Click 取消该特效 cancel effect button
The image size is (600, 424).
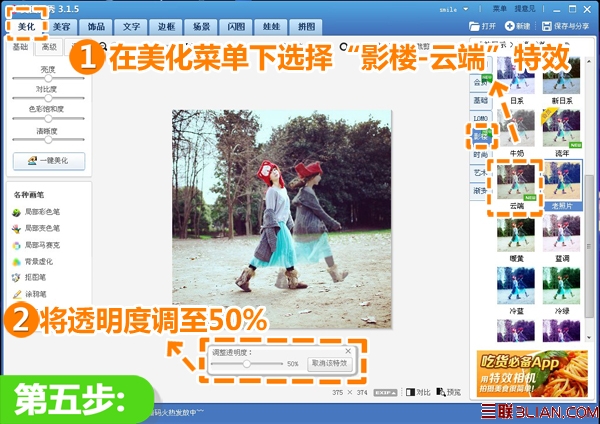pos(329,363)
